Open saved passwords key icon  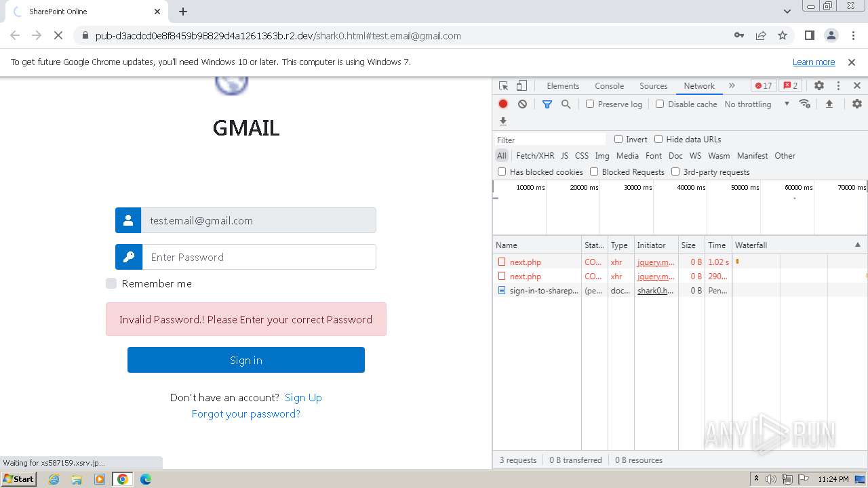pyautogui.click(x=739, y=36)
